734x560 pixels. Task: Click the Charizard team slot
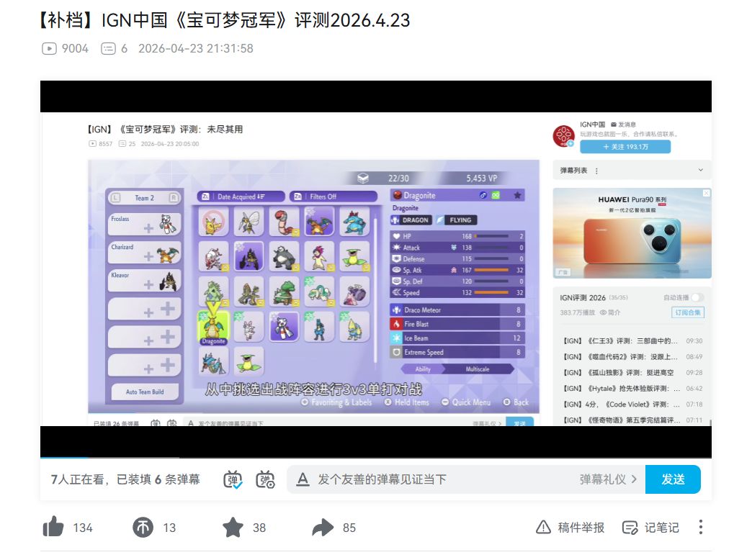144,253
